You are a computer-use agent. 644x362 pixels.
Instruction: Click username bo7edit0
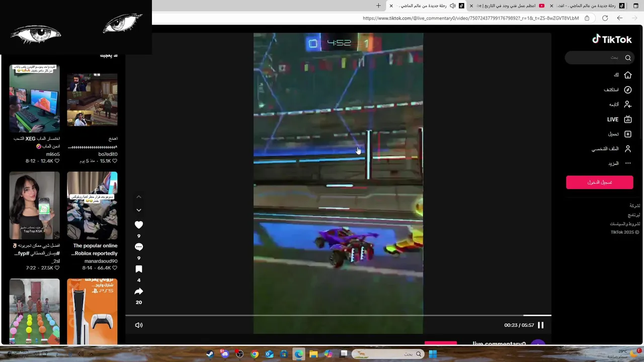pos(108,154)
